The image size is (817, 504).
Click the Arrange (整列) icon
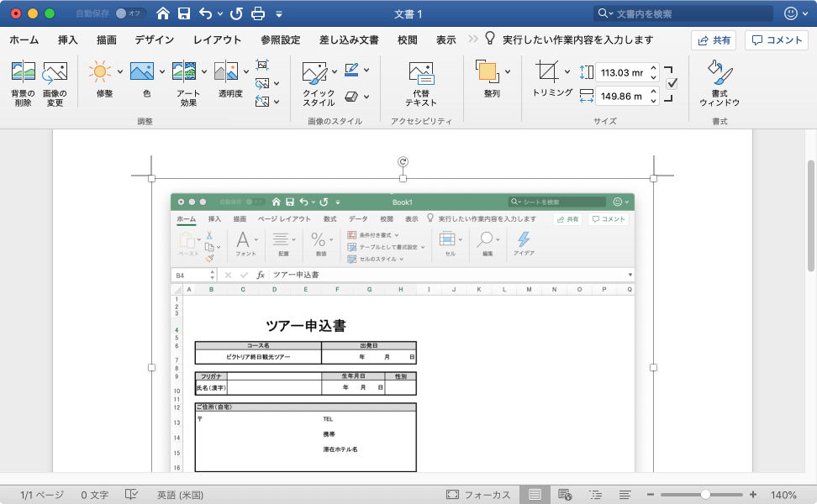pos(488,71)
